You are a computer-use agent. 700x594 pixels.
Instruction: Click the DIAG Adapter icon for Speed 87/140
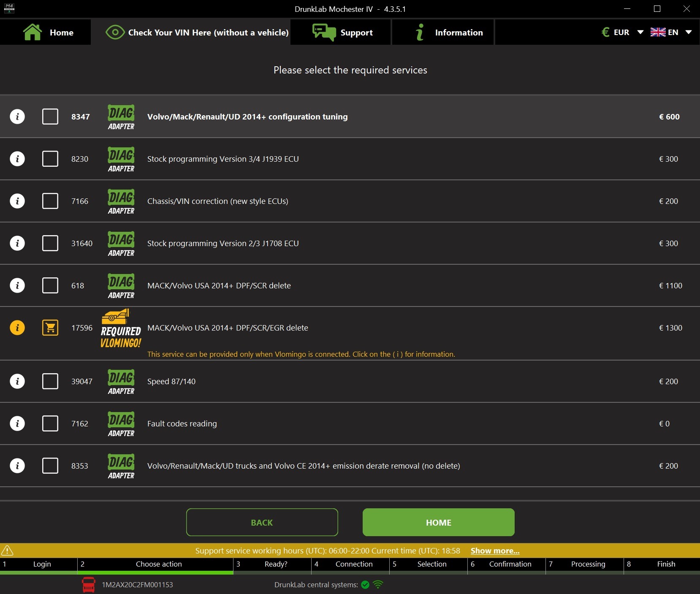[121, 381]
